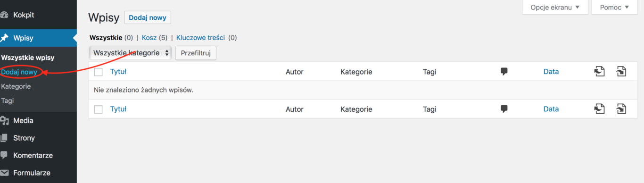The image size is (644, 183).
Task: Click the outgoing links icon in table header
Action: [x=599, y=71]
